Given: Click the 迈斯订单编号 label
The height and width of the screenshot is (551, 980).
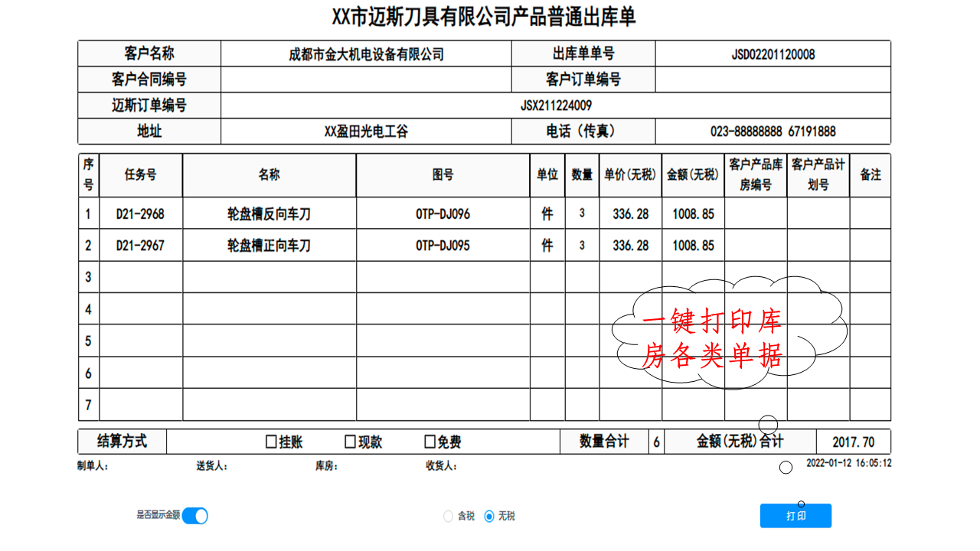Looking at the screenshot, I should 149,106.
